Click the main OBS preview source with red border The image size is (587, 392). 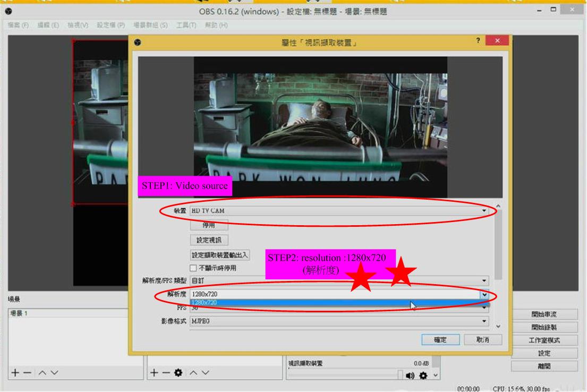[x=100, y=122]
